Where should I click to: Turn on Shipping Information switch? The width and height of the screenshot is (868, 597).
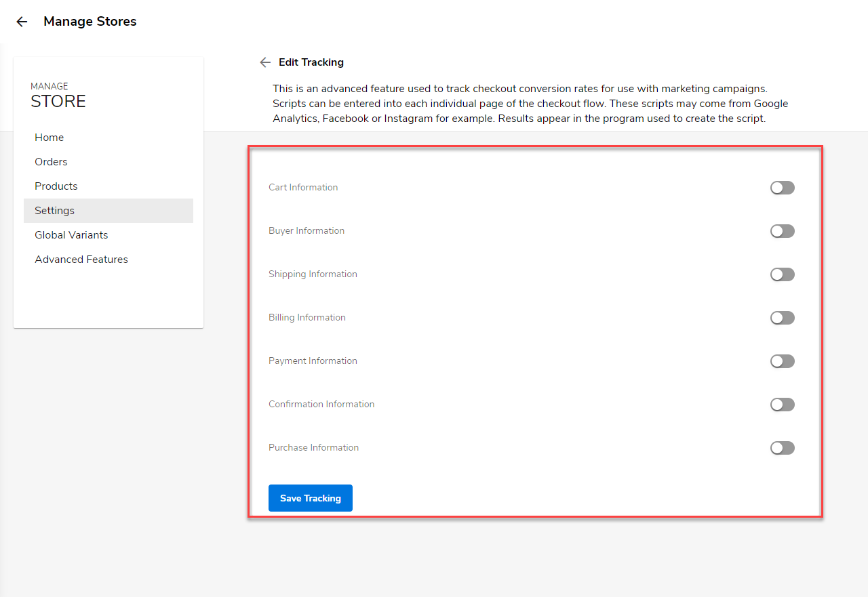point(782,274)
